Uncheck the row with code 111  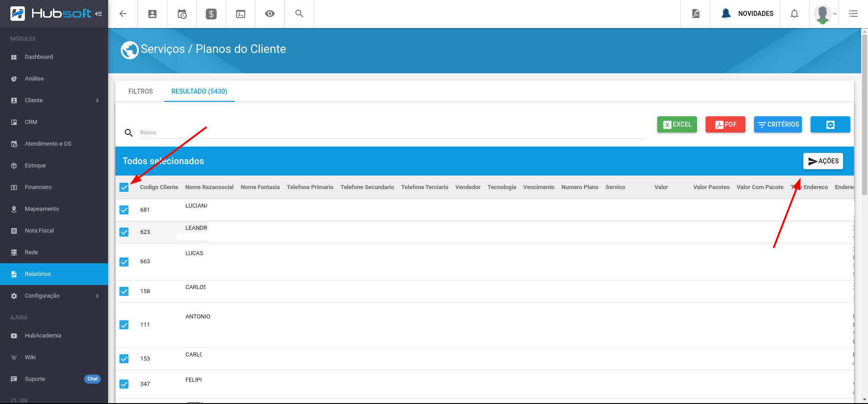(x=124, y=325)
